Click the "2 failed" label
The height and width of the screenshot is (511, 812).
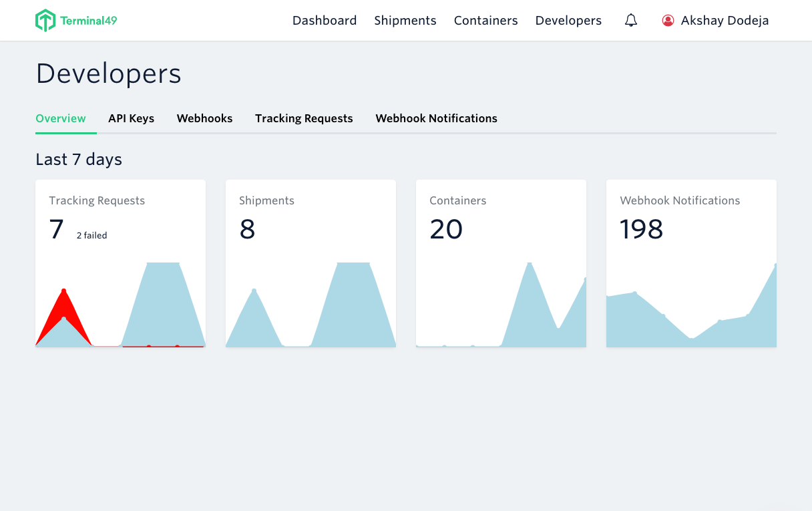coord(92,235)
